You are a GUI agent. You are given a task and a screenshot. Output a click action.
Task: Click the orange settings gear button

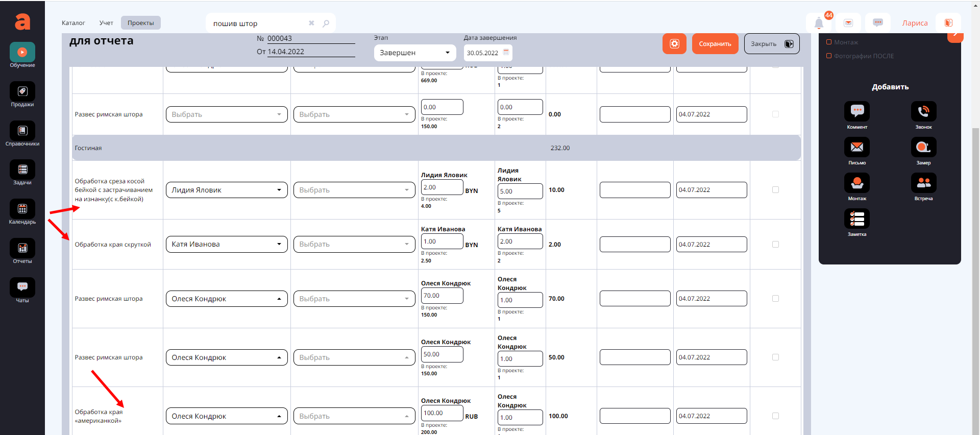coord(674,44)
